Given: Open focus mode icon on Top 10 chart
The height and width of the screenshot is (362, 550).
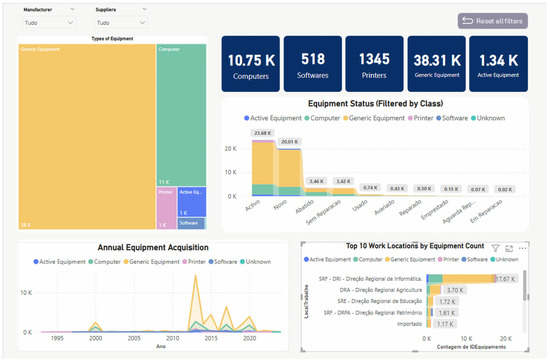Looking at the screenshot, I should (x=509, y=248).
